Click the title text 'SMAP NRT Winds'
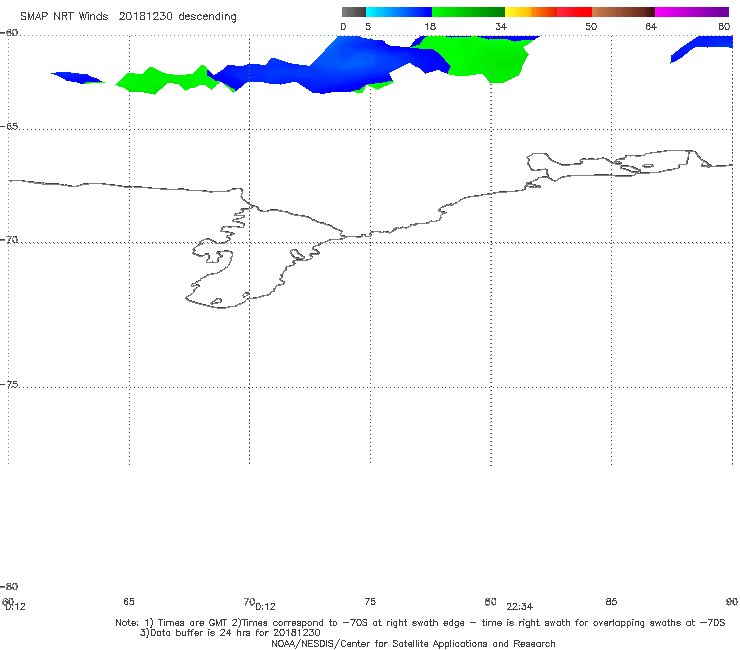Screen dimensions: 740x650 point(64,16)
